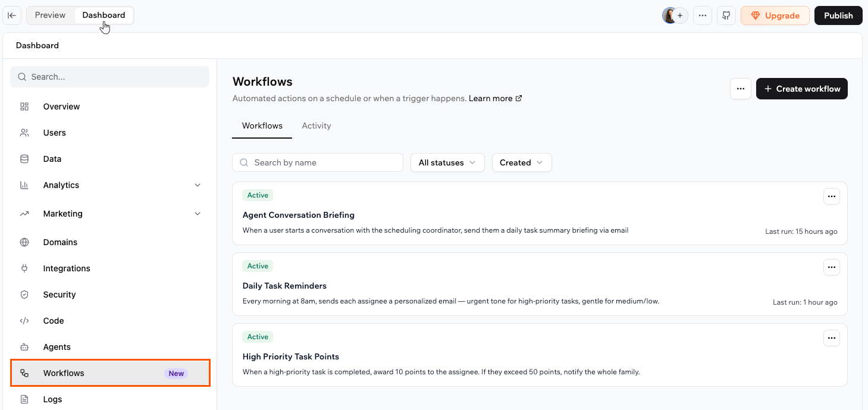This screenshot has height=410, width=868.
Task: Click the Logs document icon
Action: pos(24,399)
